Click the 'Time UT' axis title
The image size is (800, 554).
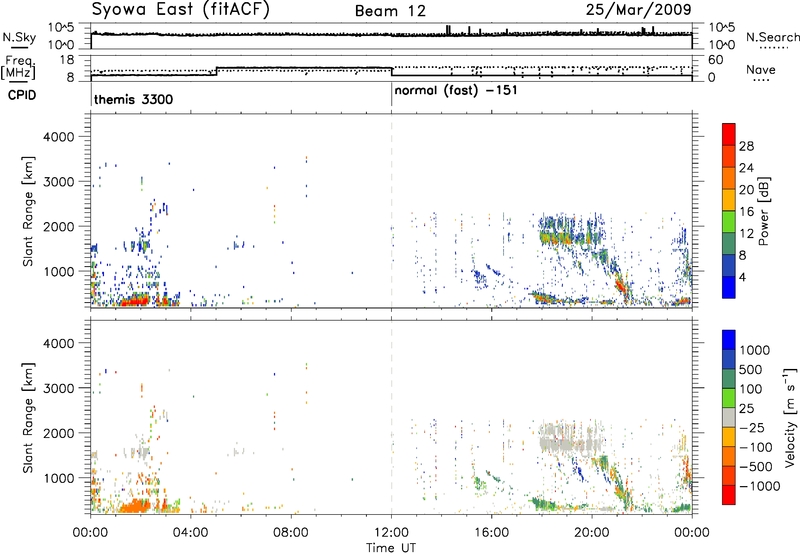click(391, 548)
